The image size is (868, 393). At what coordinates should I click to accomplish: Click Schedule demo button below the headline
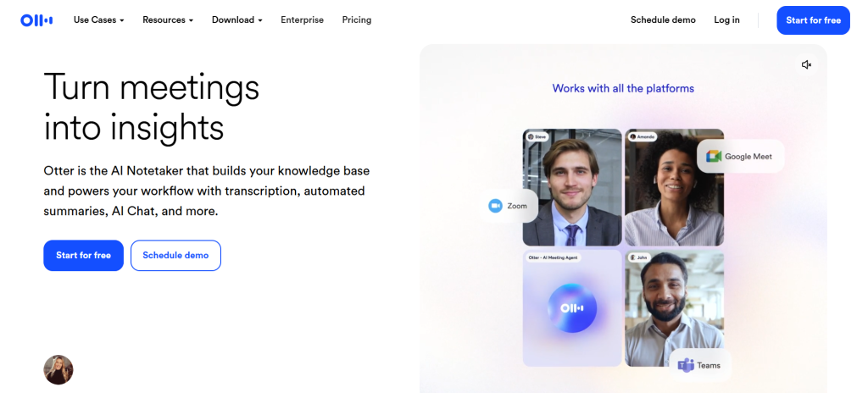175,255
